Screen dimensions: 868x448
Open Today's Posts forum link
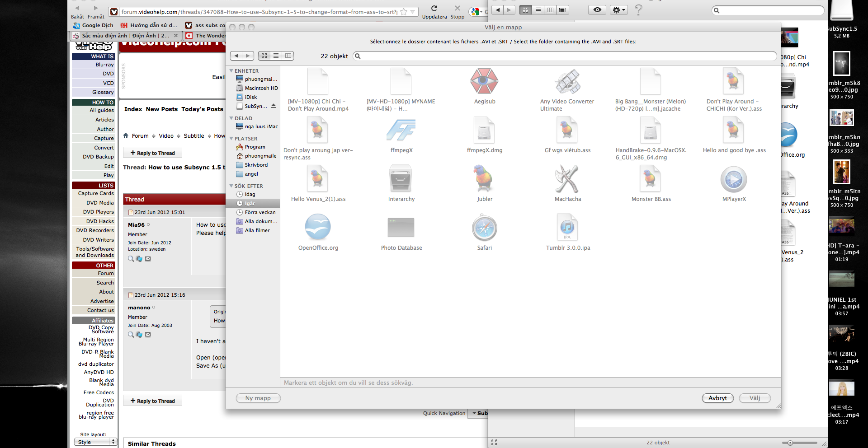[x=202, y=109]
